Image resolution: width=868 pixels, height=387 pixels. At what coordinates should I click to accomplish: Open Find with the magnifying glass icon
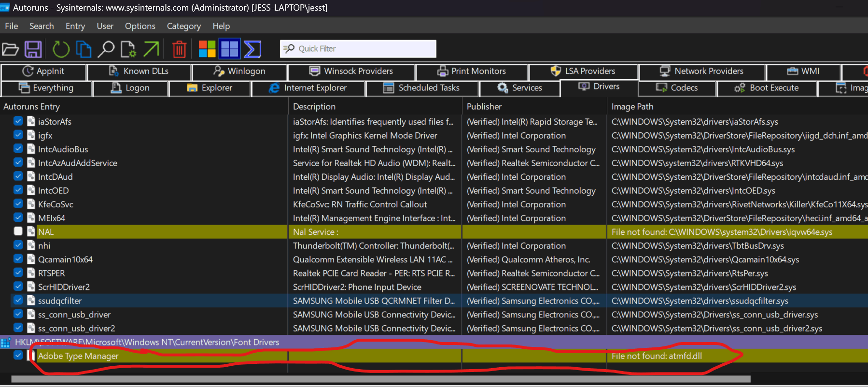[x=106, y=49]
